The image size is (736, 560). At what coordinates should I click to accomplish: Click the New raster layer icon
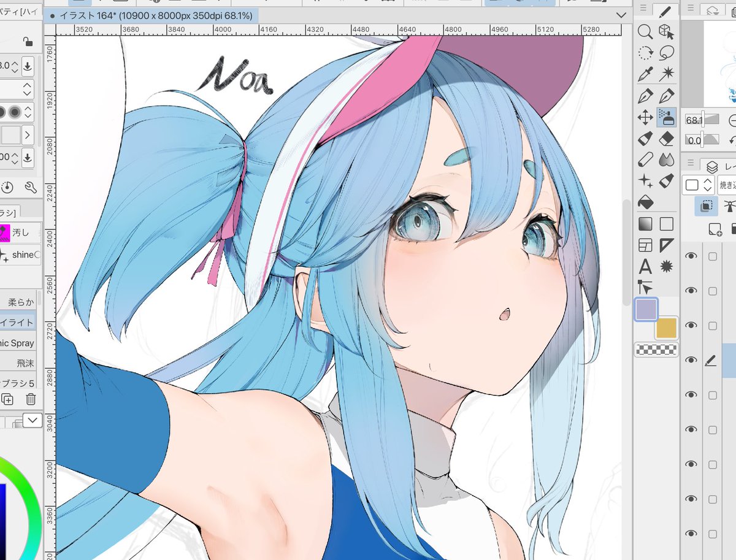715,230
